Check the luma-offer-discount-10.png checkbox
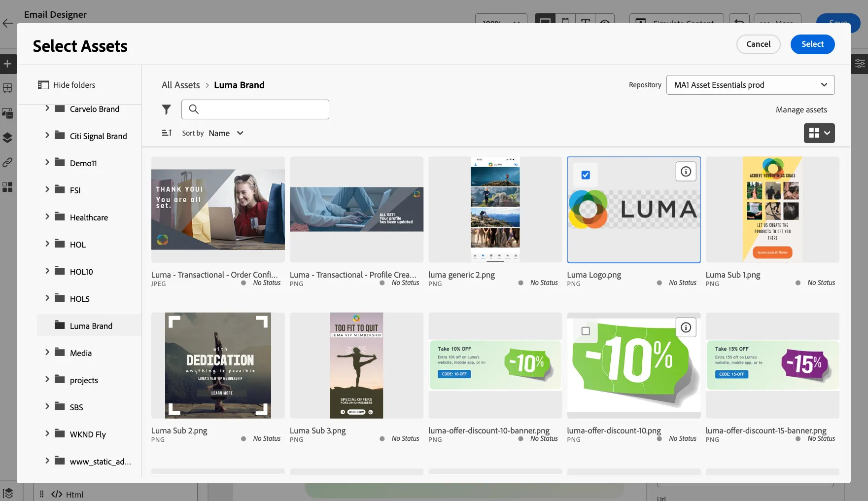The image size is (868, 501). tap(586, 331)
